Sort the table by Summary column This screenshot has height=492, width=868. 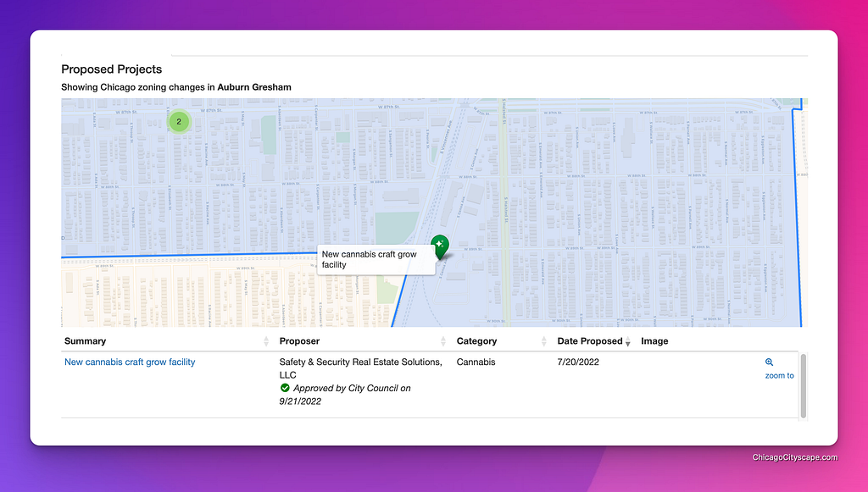(167, 341)
